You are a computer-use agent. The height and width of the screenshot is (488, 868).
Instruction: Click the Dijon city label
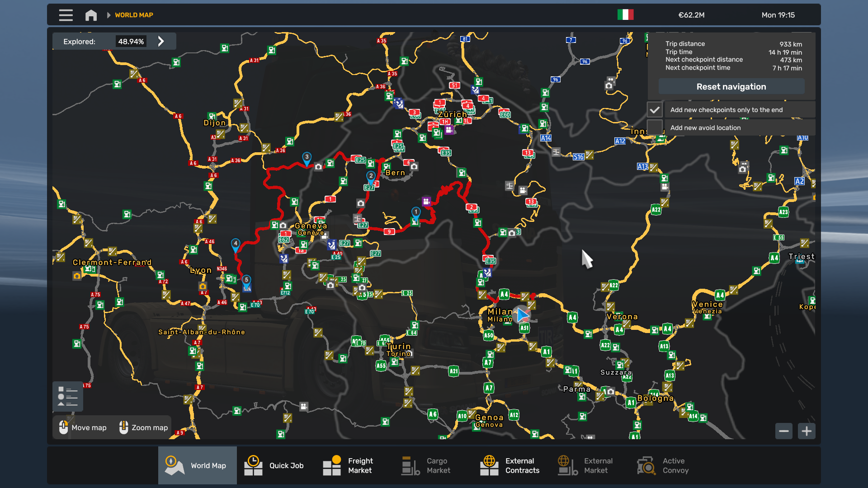point(215,123)
